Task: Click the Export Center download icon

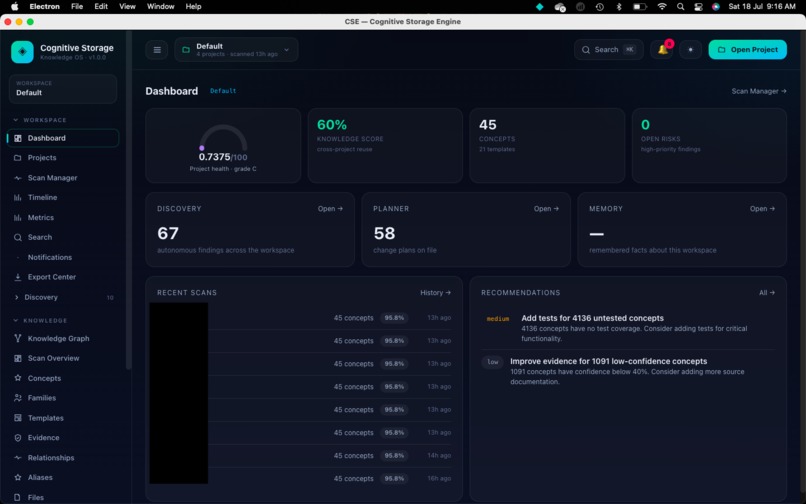Action: (x=18, y=277)
